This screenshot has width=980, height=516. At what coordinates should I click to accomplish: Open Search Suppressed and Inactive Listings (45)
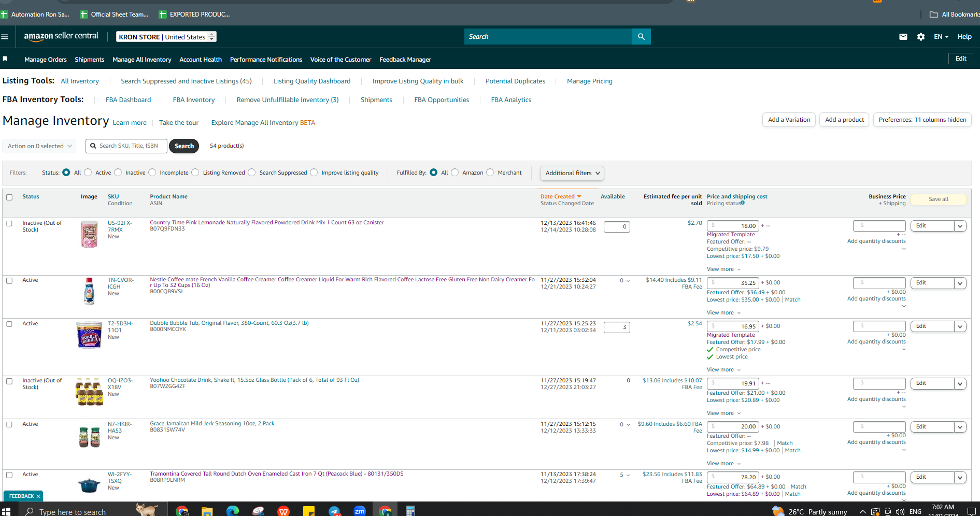pyautogui.click(x=186, y=81)
